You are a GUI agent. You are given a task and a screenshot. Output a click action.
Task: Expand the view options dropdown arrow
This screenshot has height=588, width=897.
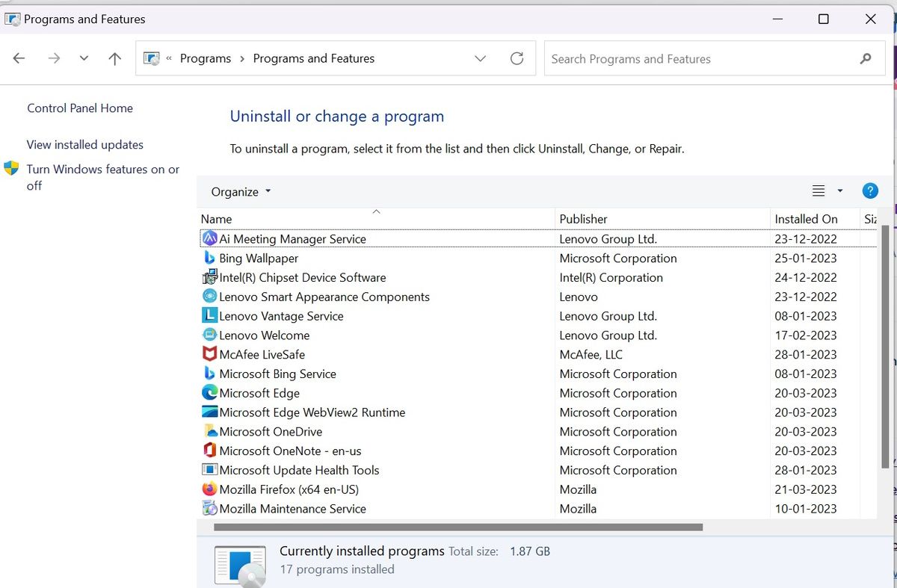[840, 191]
